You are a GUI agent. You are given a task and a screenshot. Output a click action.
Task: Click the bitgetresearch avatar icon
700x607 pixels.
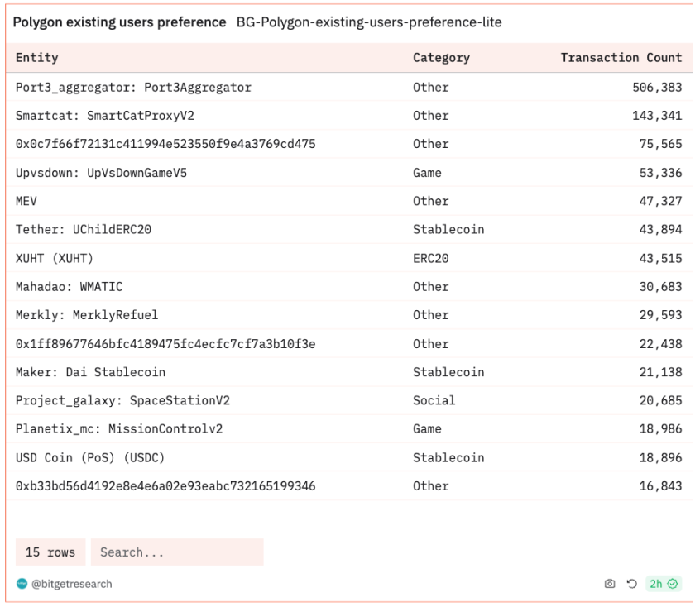pos(22,584)
